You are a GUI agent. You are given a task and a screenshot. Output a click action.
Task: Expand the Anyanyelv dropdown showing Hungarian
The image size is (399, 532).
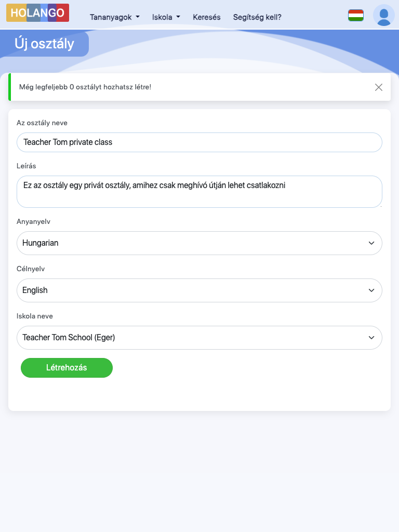click(x=199, y=243)
